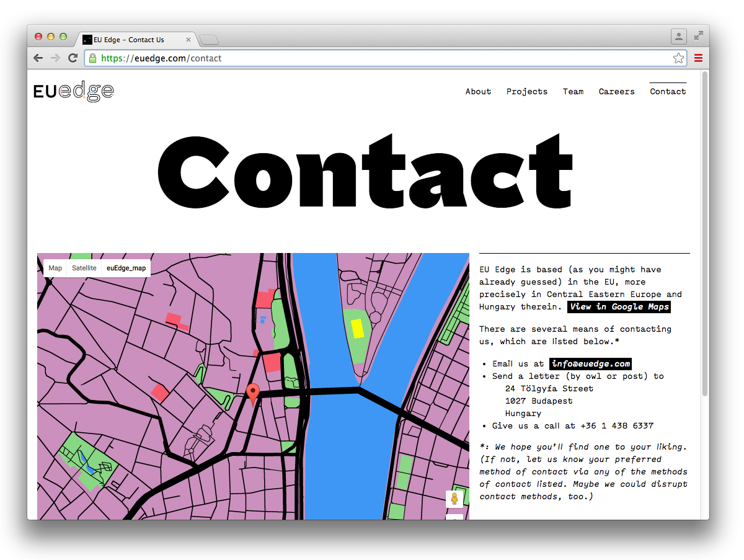Open the Chrome hamburger menu
This screenshot has height=560, width=744.
(x=698, y=58)
